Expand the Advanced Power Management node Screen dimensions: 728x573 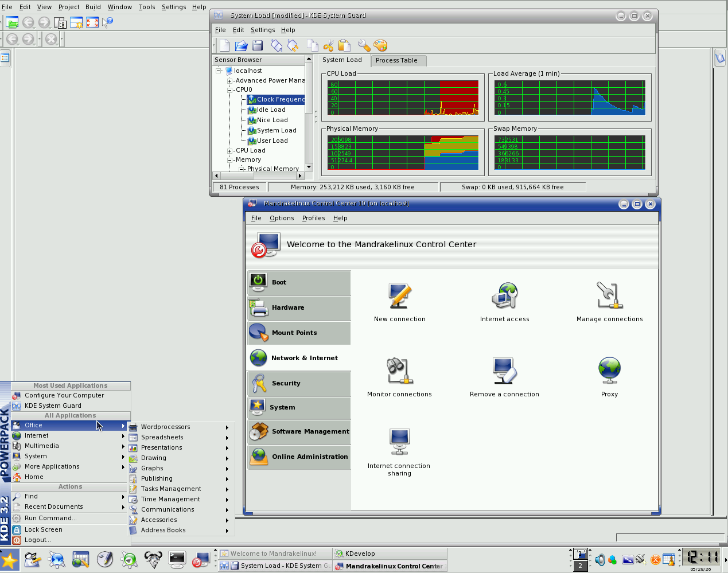coord(230,81)
